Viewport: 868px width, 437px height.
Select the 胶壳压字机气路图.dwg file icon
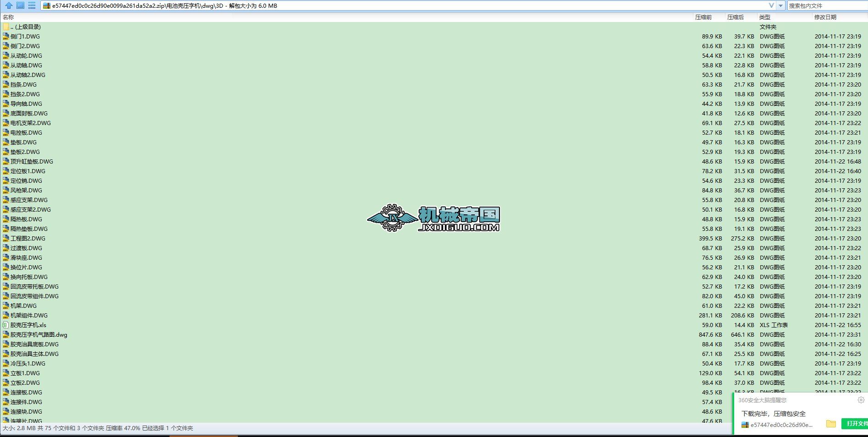[5, 334]
